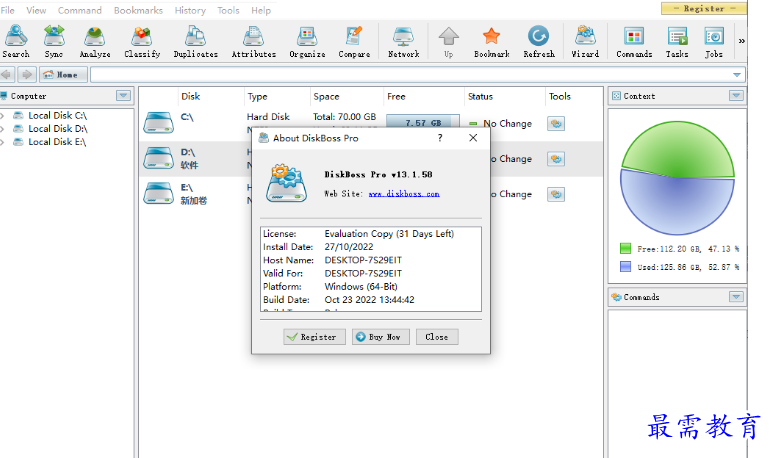769x458 pixels.
Task: Add a Bookmark via star icon
Action: [491, 42]
